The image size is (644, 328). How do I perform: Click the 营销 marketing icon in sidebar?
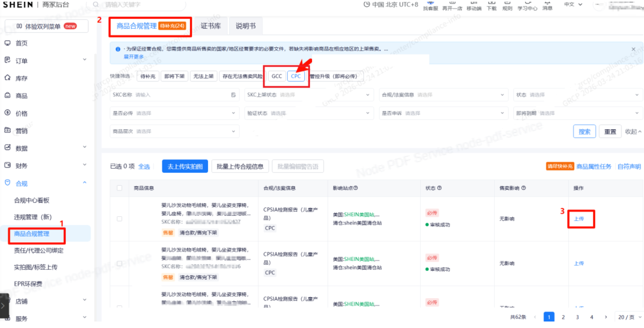(7, 130)
